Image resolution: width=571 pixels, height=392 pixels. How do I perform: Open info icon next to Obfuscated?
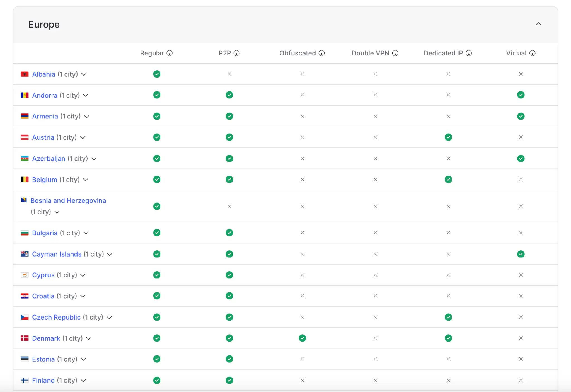tap(321, 53)
